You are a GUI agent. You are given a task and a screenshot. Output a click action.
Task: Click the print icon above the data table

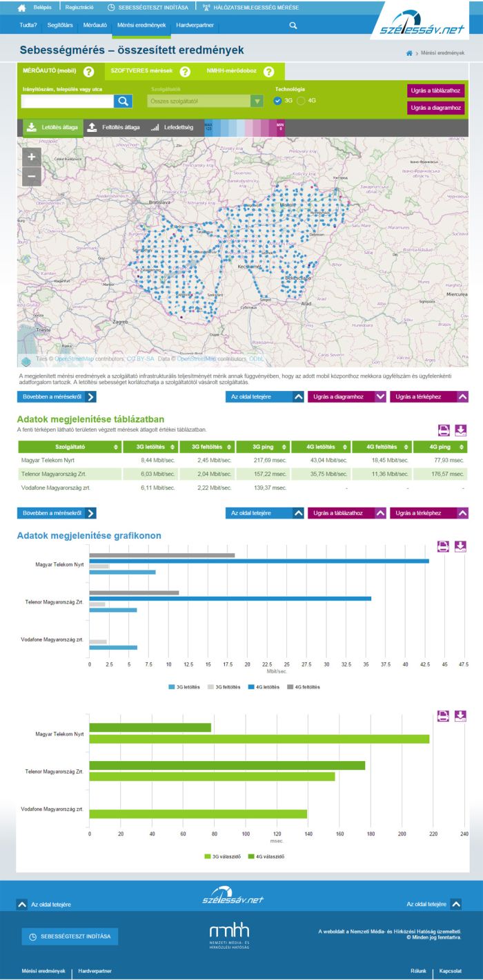(444, 430)
